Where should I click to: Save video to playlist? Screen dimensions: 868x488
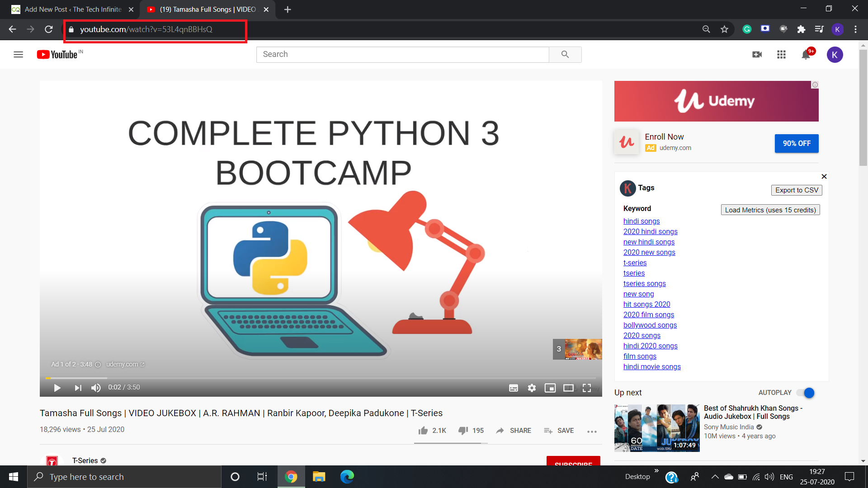(x=559, y=431)
